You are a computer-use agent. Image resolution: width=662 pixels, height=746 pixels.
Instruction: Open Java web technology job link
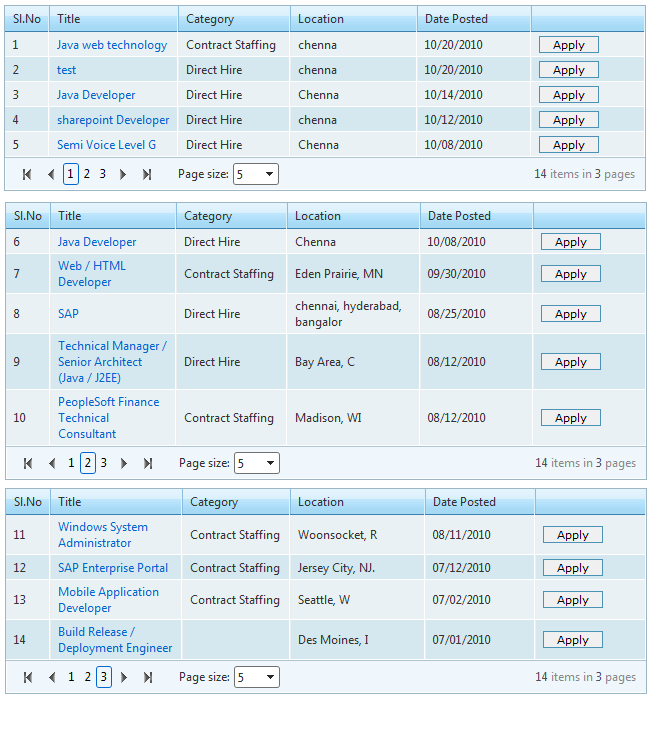pyautogui.click(x=112, y=45)
